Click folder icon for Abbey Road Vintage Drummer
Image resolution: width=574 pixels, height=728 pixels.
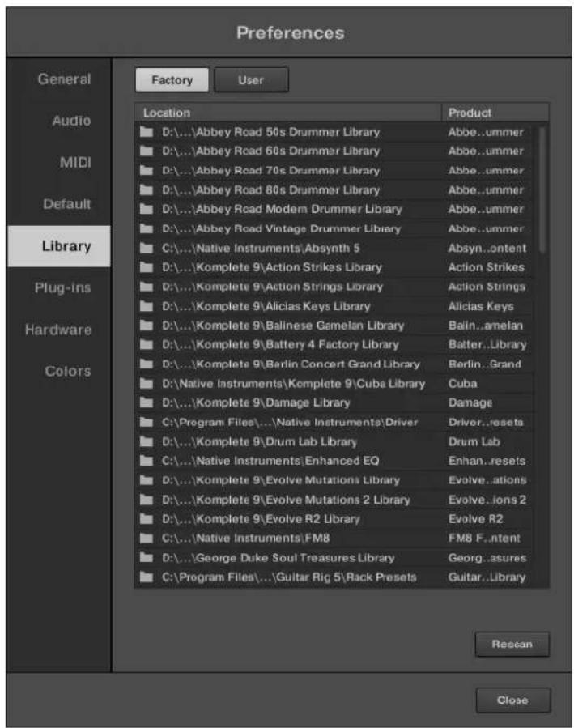click(147, 228)
